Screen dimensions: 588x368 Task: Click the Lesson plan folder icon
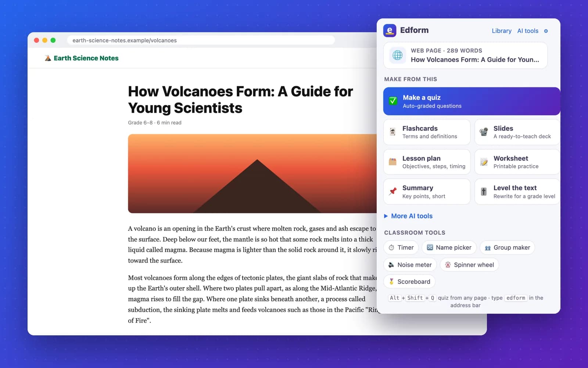(392, 162)
